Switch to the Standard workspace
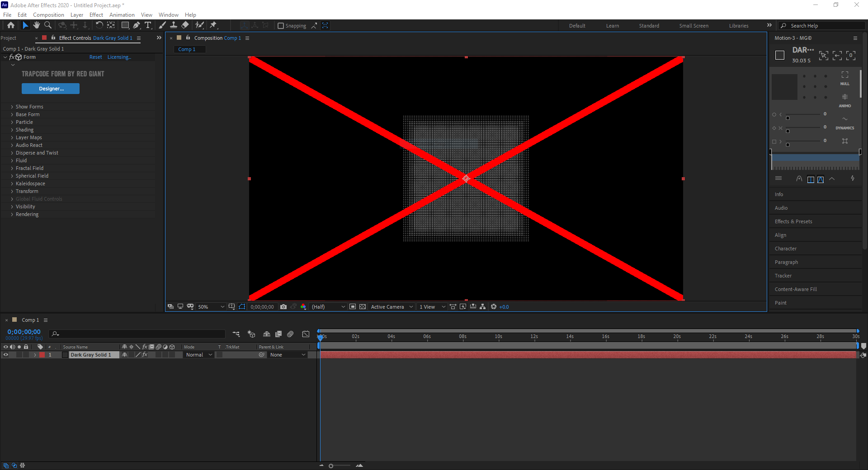This screenshot has height=470, width=868. pyautogui.click(x=649, y=26)
